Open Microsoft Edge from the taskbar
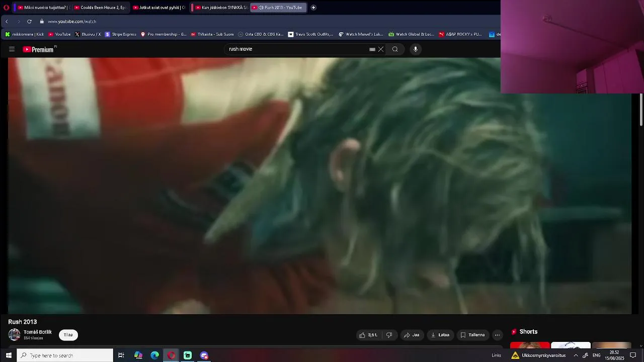 click(154, 355)
